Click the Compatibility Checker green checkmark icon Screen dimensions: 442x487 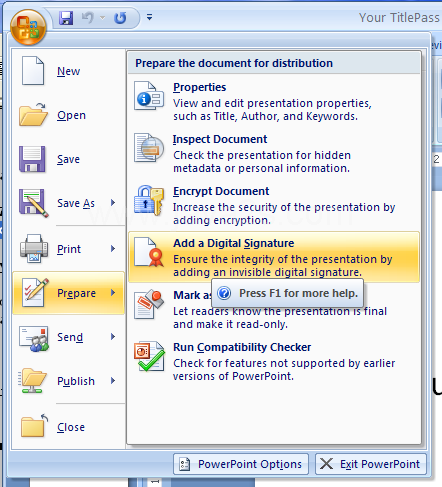149,356
